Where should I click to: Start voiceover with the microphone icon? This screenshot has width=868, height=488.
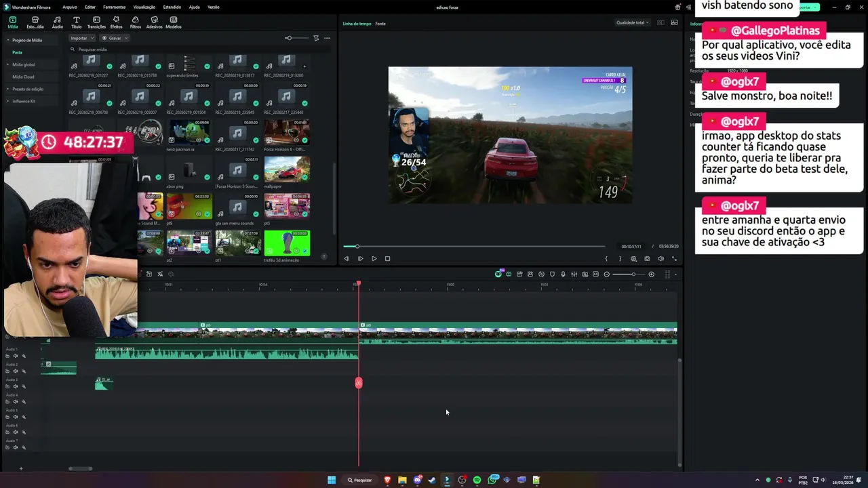(x=563, y=274)
